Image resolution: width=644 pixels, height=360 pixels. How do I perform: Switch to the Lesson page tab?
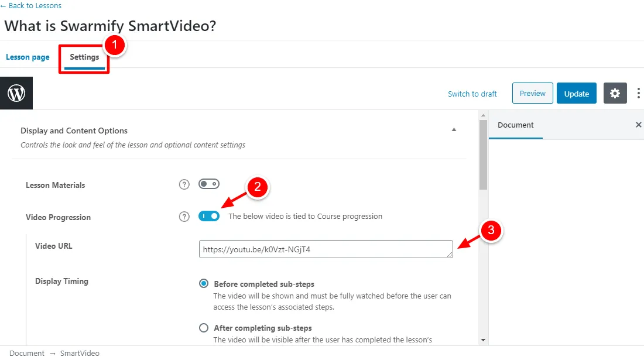(27, 57)
